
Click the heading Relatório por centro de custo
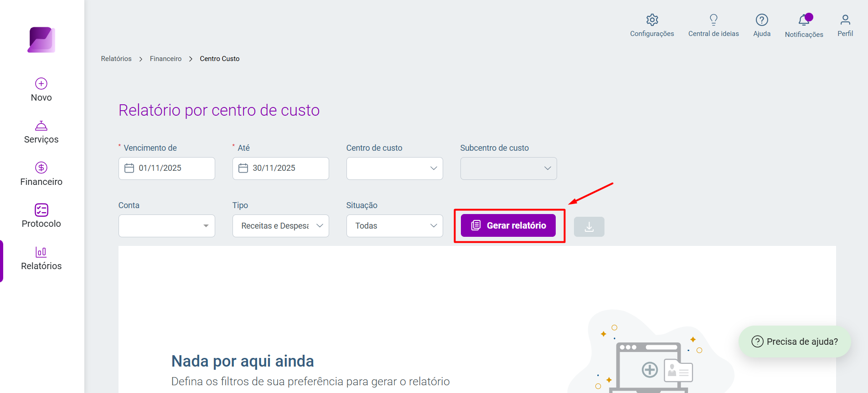219,110
